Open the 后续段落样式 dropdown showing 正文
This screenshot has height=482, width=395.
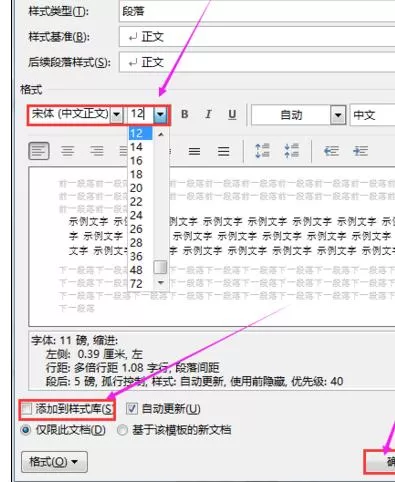point(257,62)
